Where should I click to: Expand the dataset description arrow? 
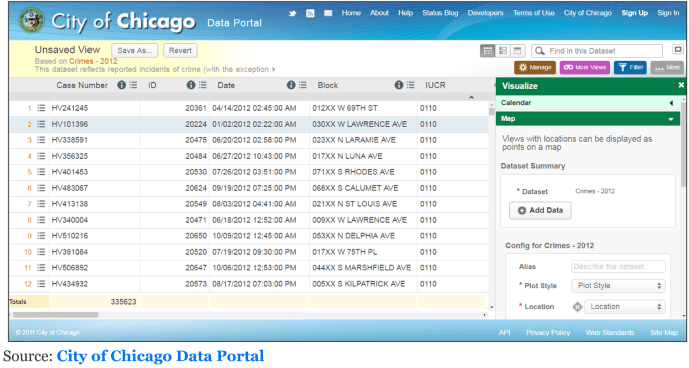pos(274,69)
